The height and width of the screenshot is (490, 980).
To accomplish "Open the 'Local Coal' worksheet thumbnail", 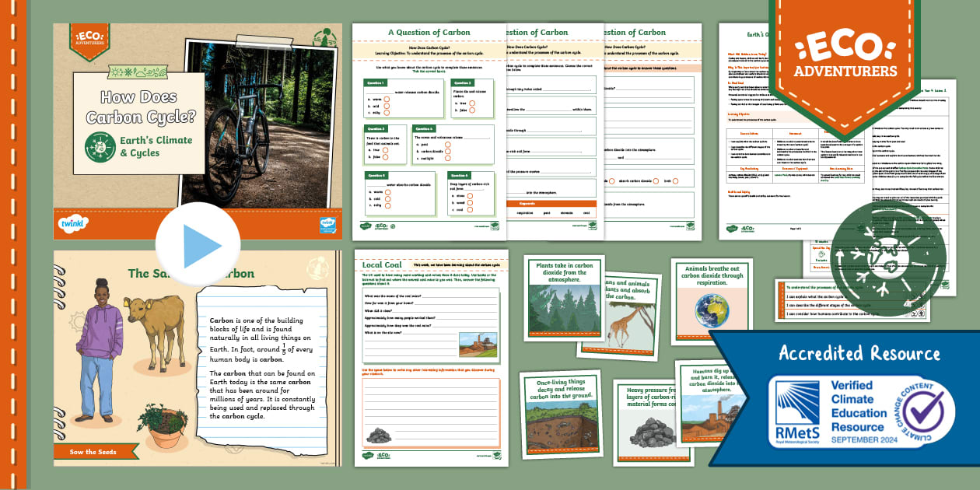I will 431,358.
